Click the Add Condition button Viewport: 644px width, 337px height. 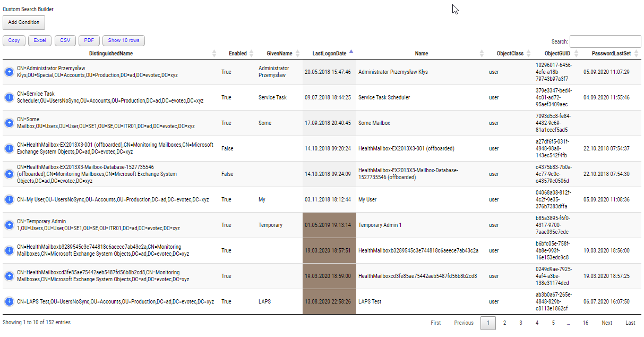point(23,22)
